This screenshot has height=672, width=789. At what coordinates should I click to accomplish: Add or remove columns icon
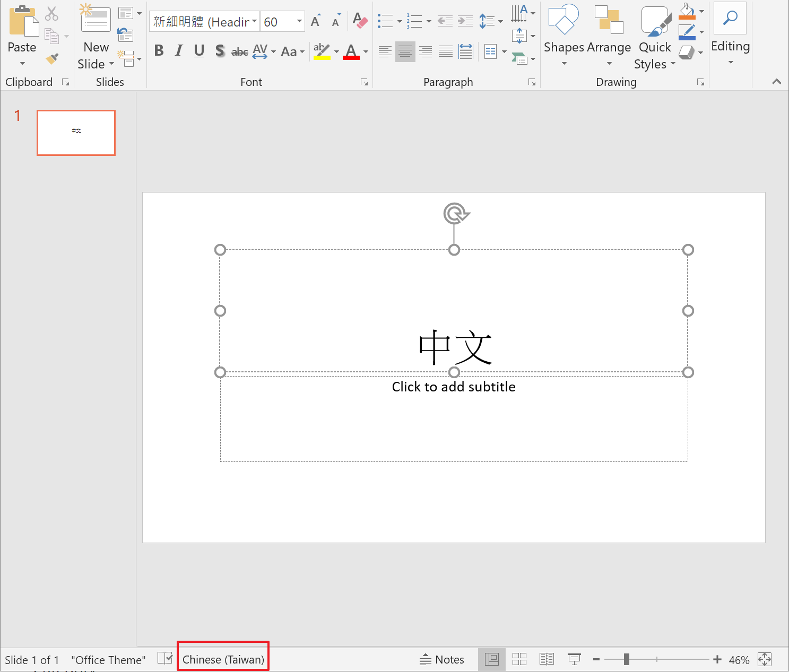click(x=491, y=52)
